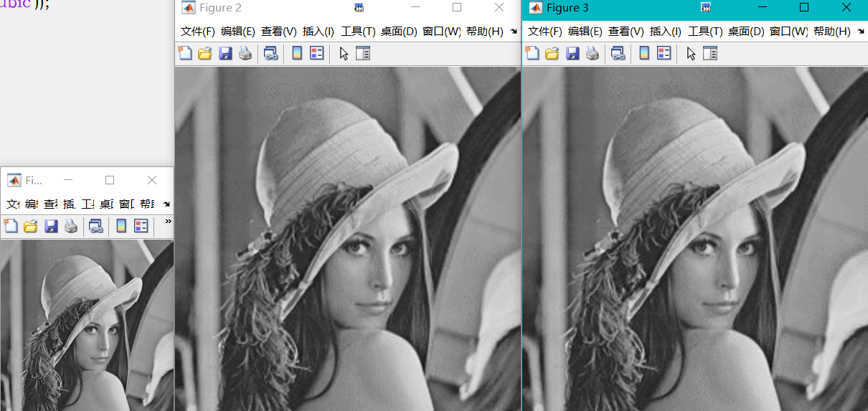This screenshot has width=868, height=411.
Task: Maximize the Figure 2 window
Action: (x=457, y=8)
